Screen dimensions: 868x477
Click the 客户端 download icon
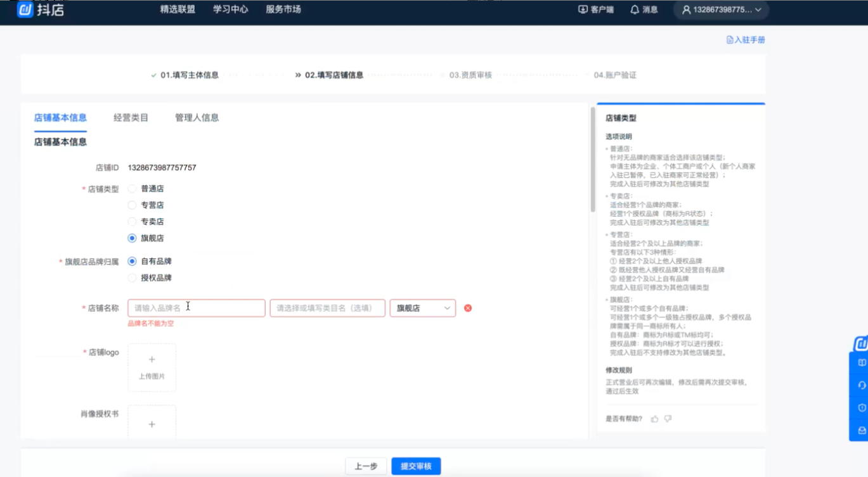click(x=583, y=10)
